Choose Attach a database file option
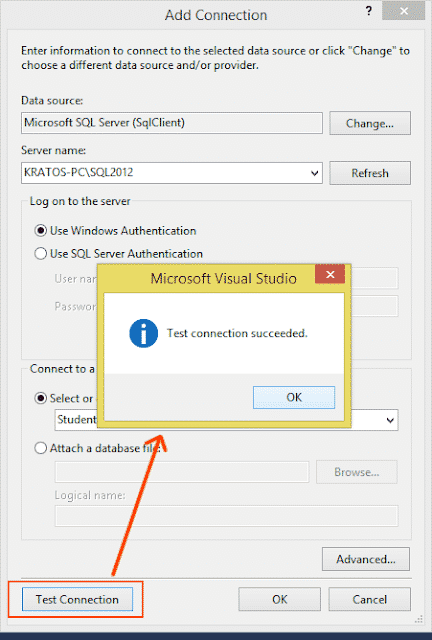432x640 pixels. 100,448
